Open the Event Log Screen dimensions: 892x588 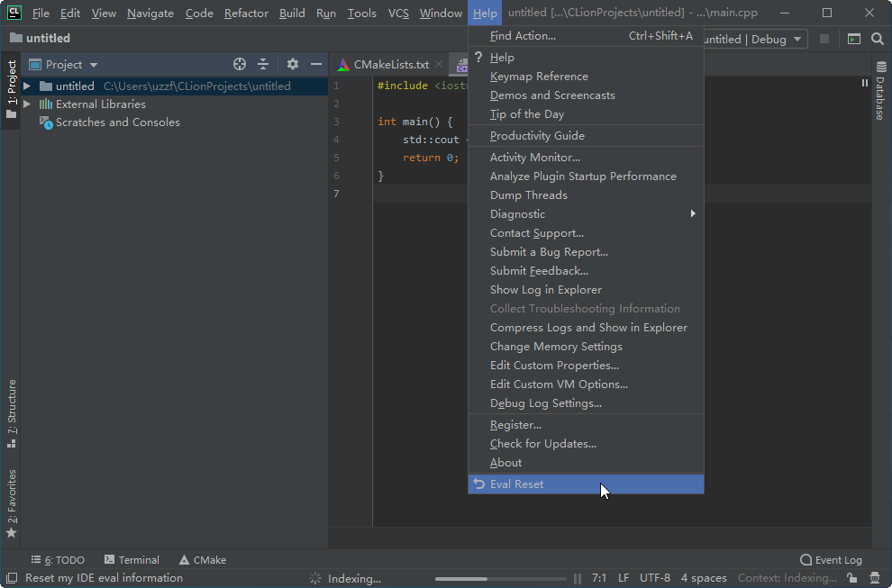[x=831, y=560]
